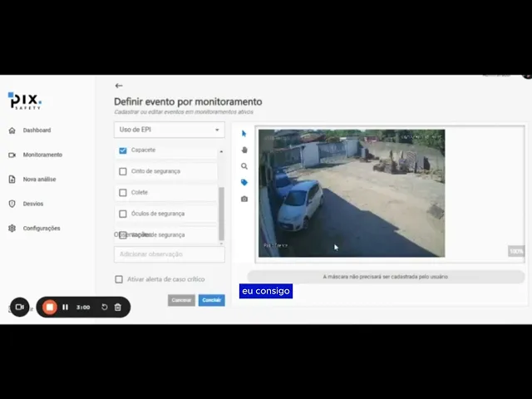This screenshot has width=532, height=399.
Task: Click the Nova análise file icon
Action: click(x=12, y=180)
